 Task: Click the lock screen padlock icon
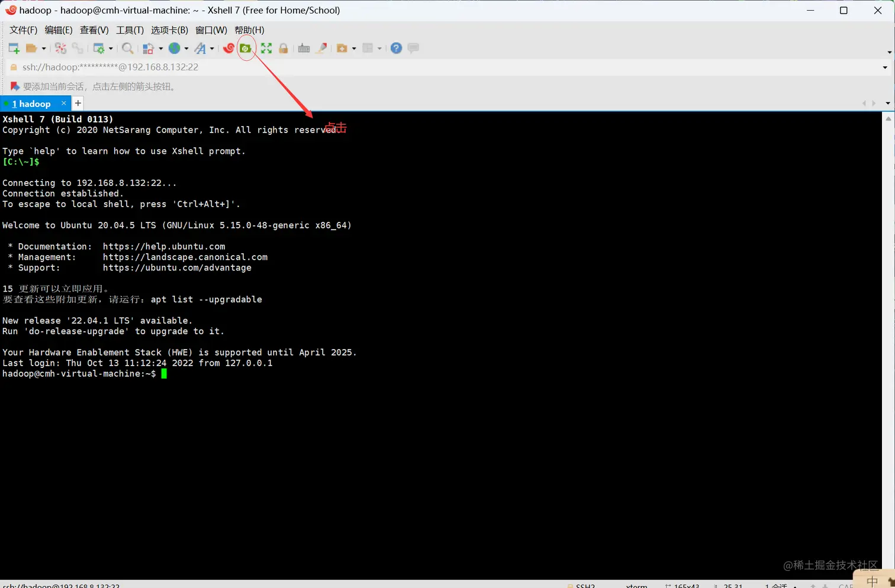pos(284,49)
